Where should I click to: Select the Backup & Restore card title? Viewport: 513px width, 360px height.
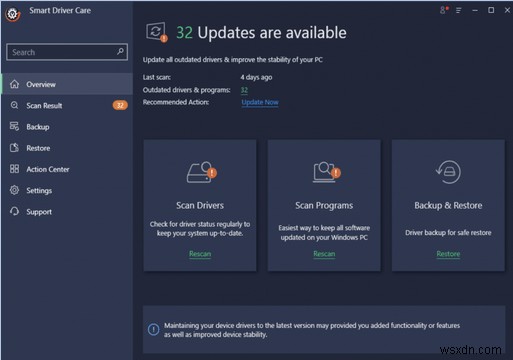[x=448, y=205]
